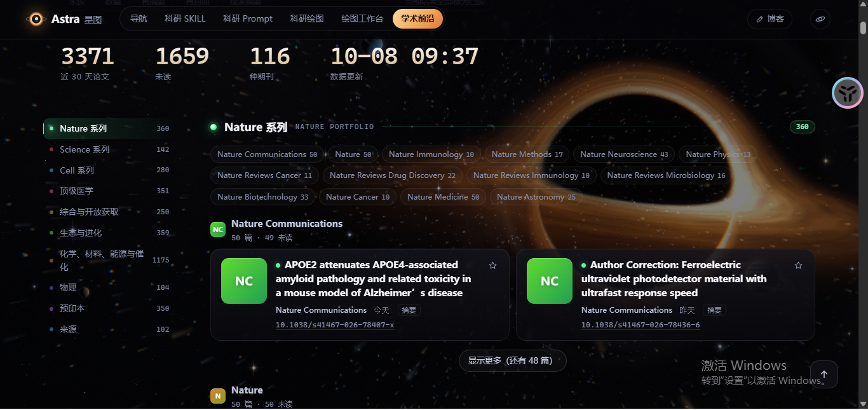Open the 绘图工作台 tab

[362, 19]
